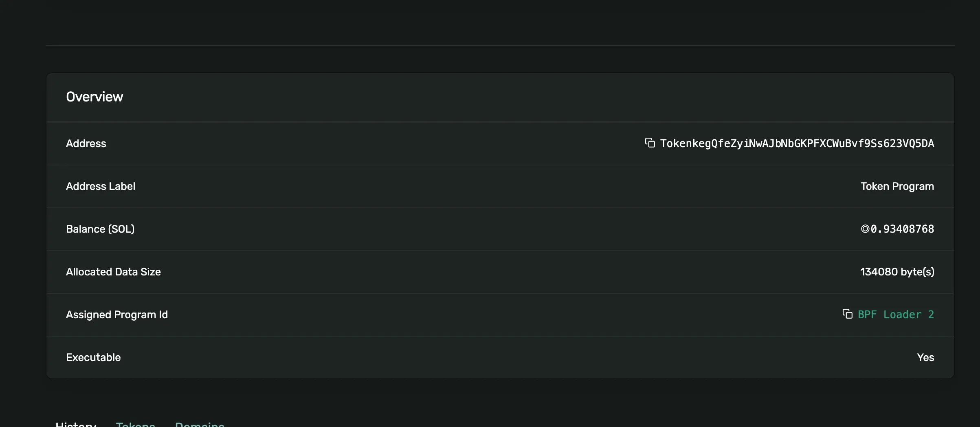Switch to the Tokens tab
980x427 pixels.
tap(136, 425)
